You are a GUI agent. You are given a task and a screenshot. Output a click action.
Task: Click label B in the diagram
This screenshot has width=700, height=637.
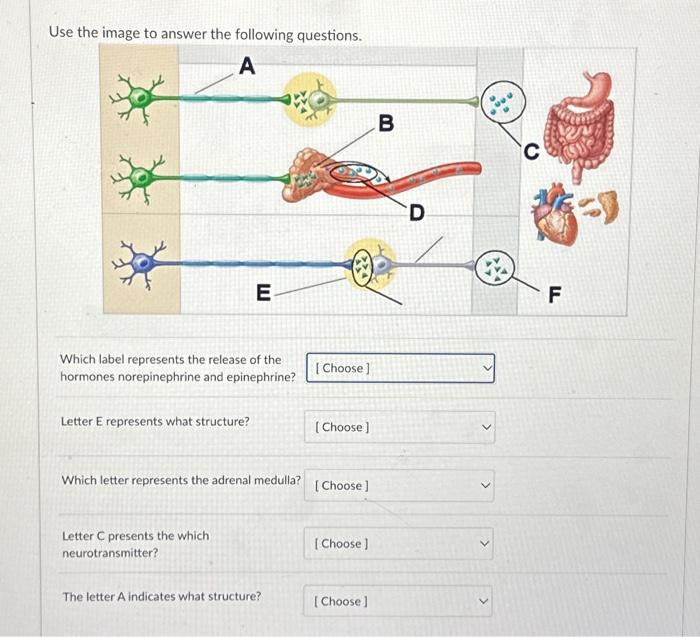[x=386, y=123]
